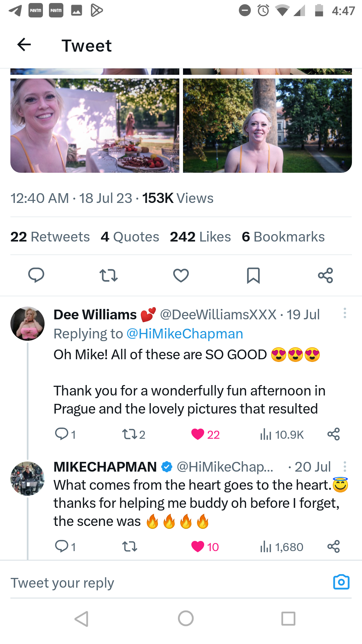Retweet Dee Williams reply

click(x=129, y=434)
